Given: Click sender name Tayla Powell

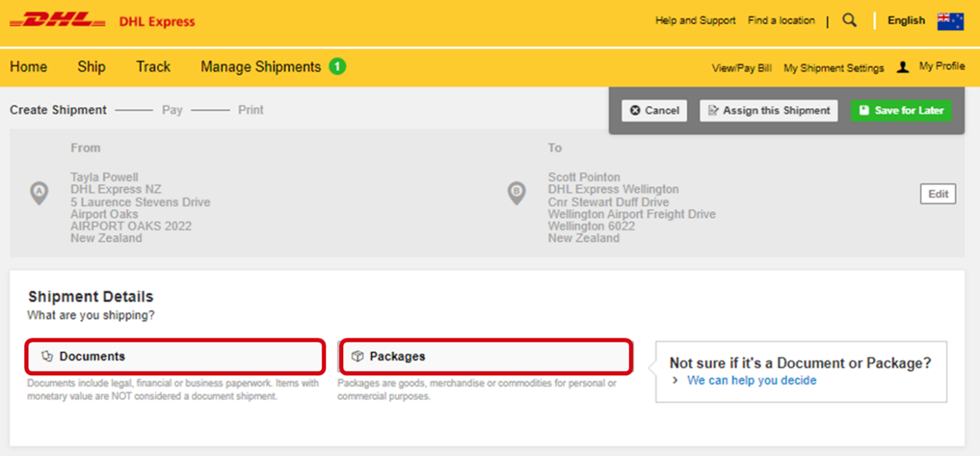Looking at the screenshot, I should click(x=105, y=177).
